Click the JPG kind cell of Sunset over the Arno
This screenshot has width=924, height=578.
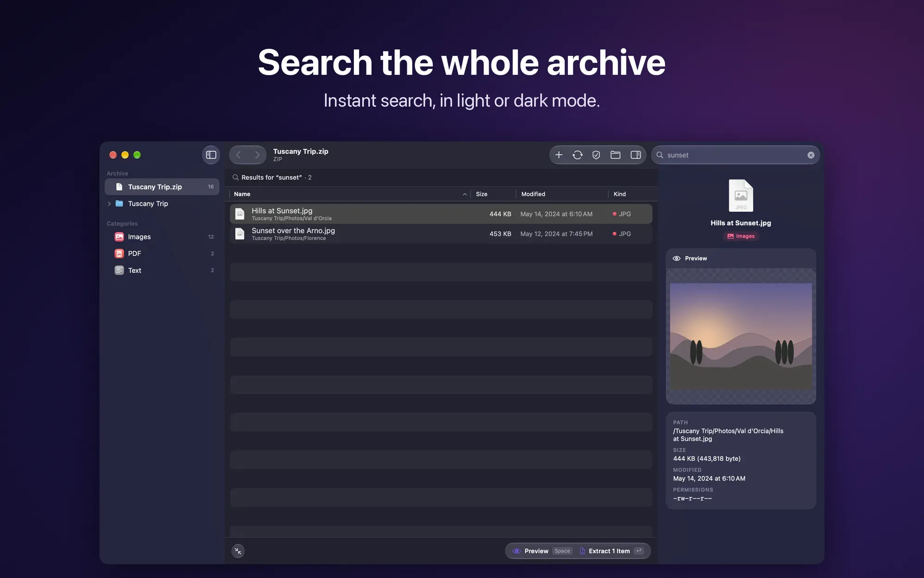(621, 234)
